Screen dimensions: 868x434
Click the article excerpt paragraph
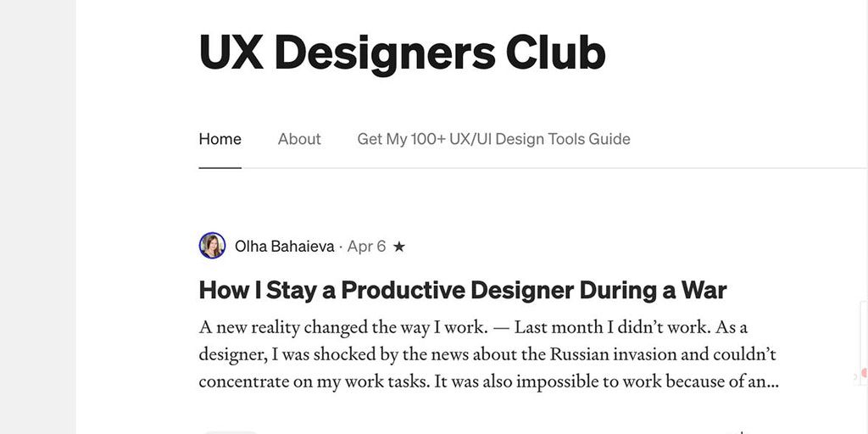487,354
